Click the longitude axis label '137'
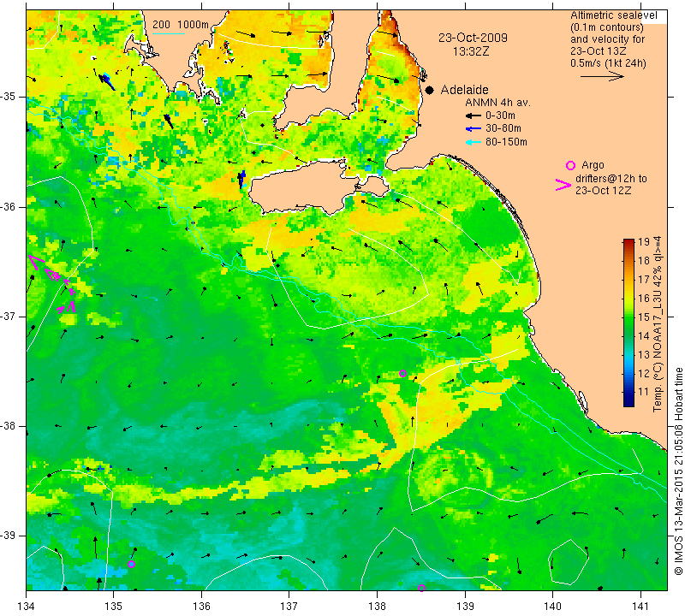The width and height of the screenshot is (685, 616). [x=289, y=606]
